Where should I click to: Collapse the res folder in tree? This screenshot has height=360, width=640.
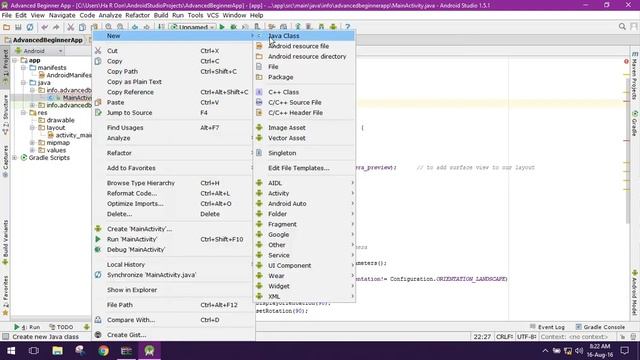pos(24,113)
